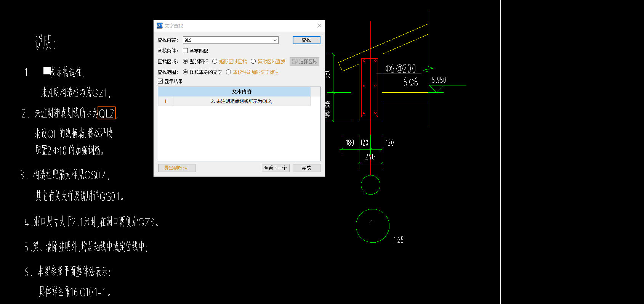Image resolution: width=644 pixels, height=304 pixels.
Task: Select the 本软件添加的文字标注 radio option
Action: [229, 72]
